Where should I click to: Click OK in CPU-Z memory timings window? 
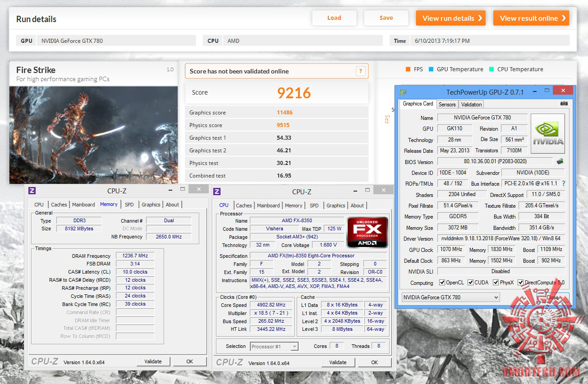(190, 361)
